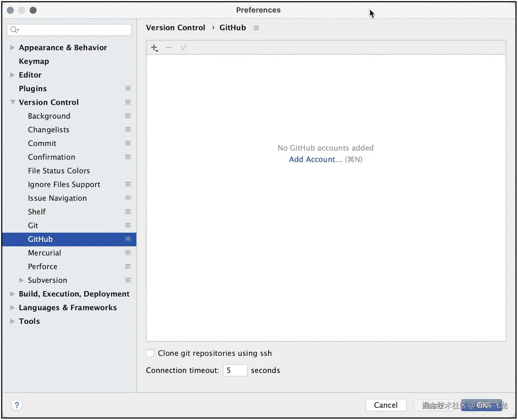
Task: Click the Connection timeout input field
Action: coord(235,370)
